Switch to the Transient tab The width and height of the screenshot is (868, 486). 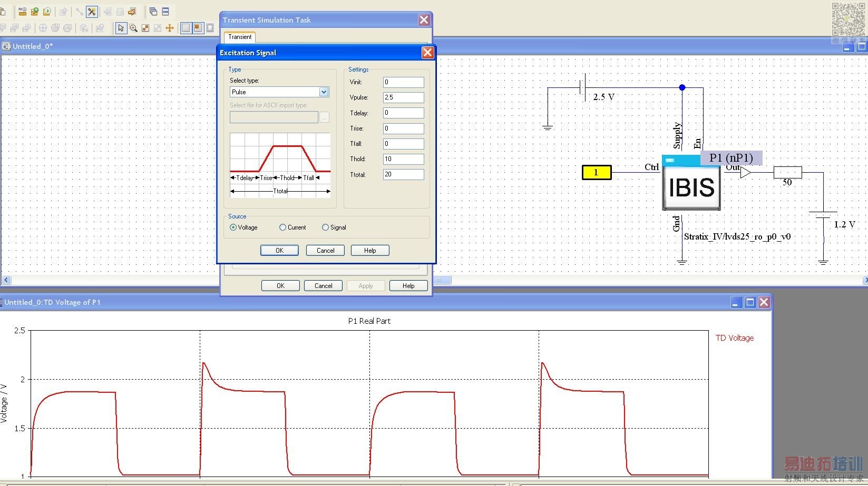point(240,37)
